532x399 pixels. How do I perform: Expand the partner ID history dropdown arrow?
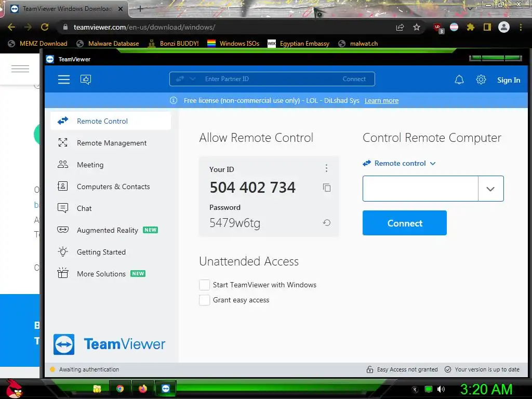pyautogui.click(x=490, y=189)
